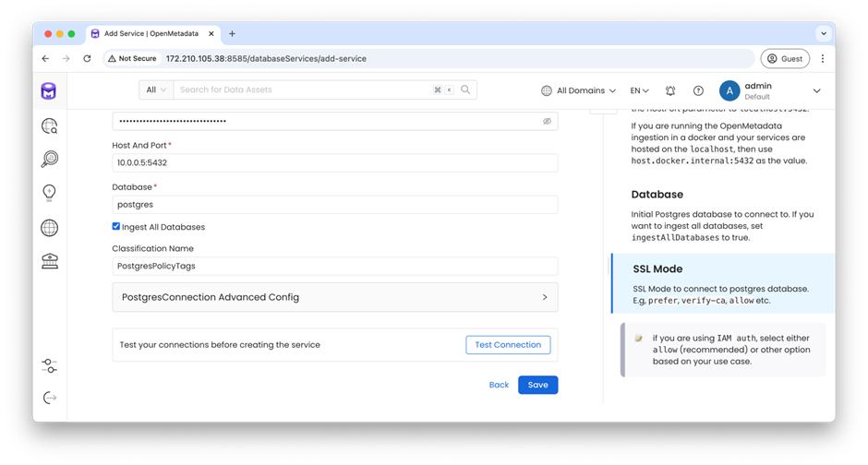The width and height of the screenshot is (868, 465).
Task: Close the Add Service browser tab
Action: pyautogui.click(x=211, y=34)
